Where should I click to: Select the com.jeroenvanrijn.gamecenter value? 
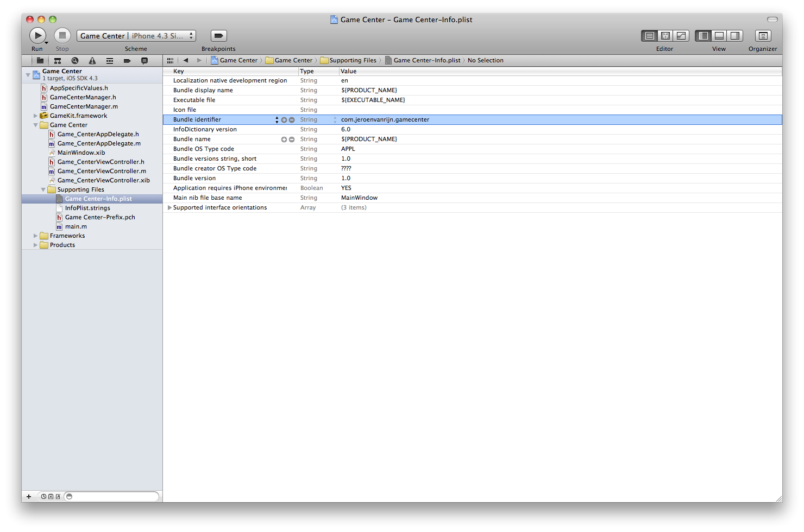point(385,119)
